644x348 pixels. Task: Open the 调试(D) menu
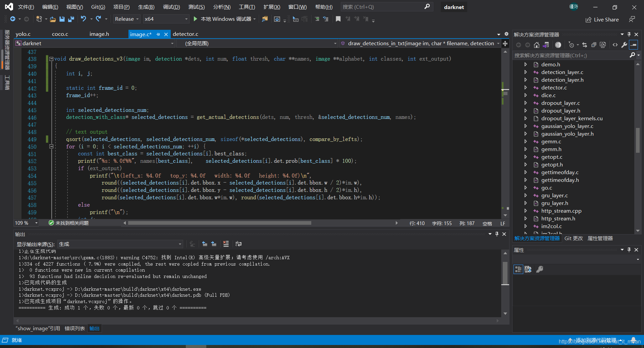(x=171, y=7)
